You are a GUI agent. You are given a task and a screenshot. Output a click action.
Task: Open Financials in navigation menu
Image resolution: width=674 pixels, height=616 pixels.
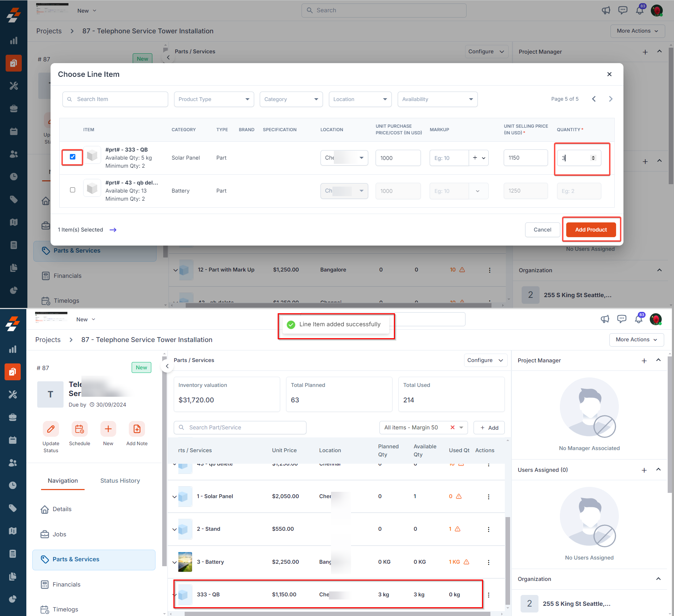point(67,584)
